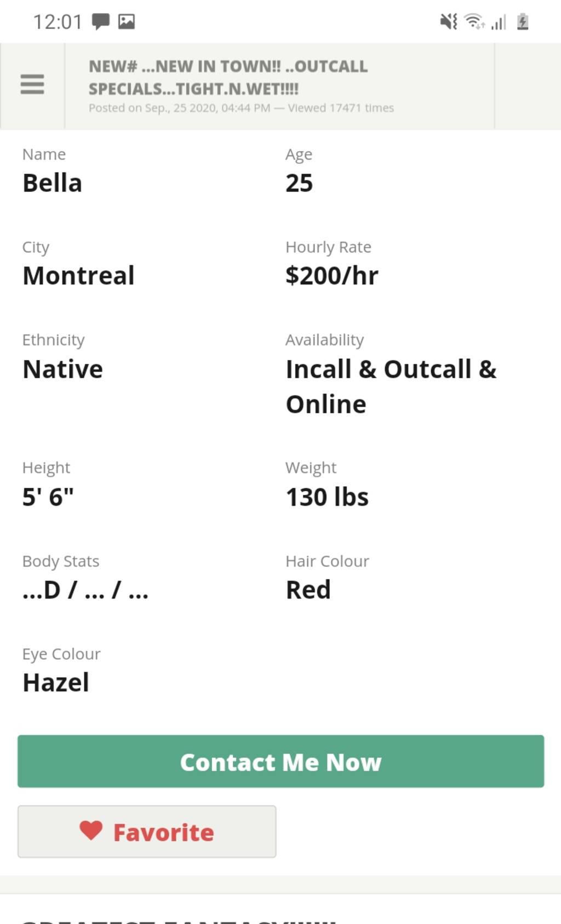Tap the Wi-Fi status icon
Viewport: 561px width, 924px height.
(474, 22)
